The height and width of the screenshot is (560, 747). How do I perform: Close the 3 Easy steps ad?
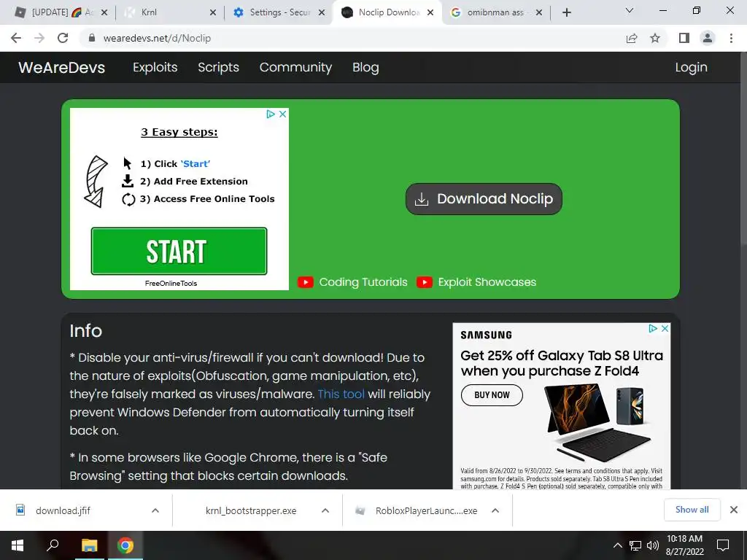282,114
